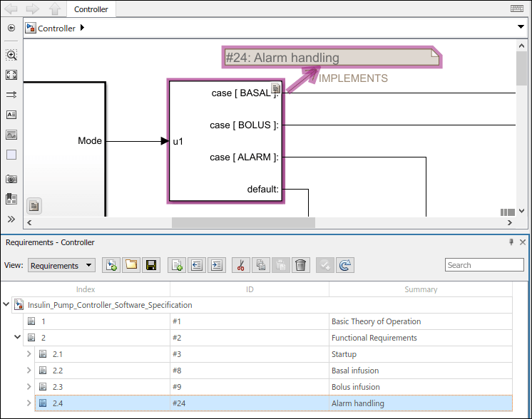The width and height of the screenshot is (532, 419).
Task: Click Fit to View icon
Action: pyautogui.click(x=11, y=75)
